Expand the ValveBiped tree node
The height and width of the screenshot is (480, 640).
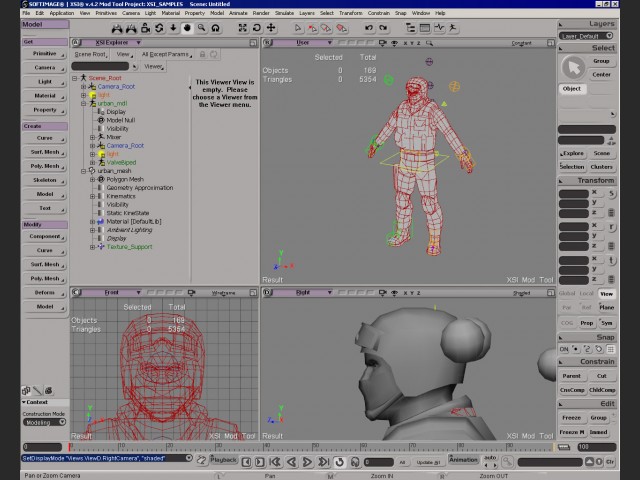[93, 162]
